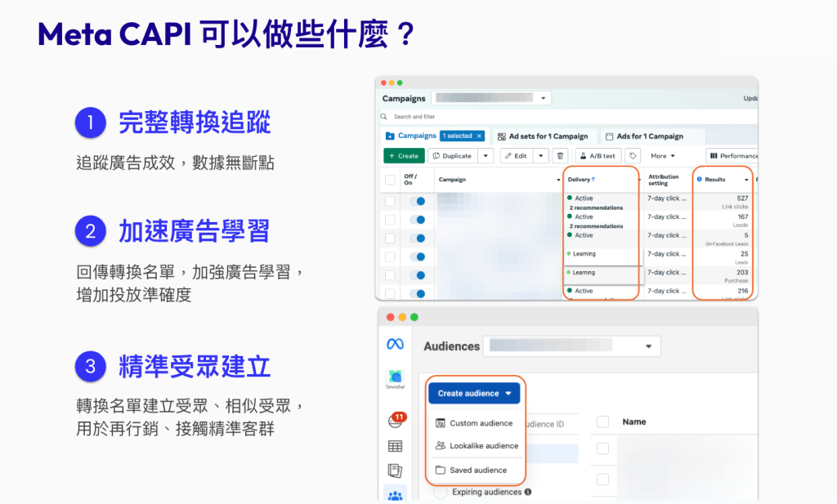Toggle off the campaign with 167 leads

[418, 220]
